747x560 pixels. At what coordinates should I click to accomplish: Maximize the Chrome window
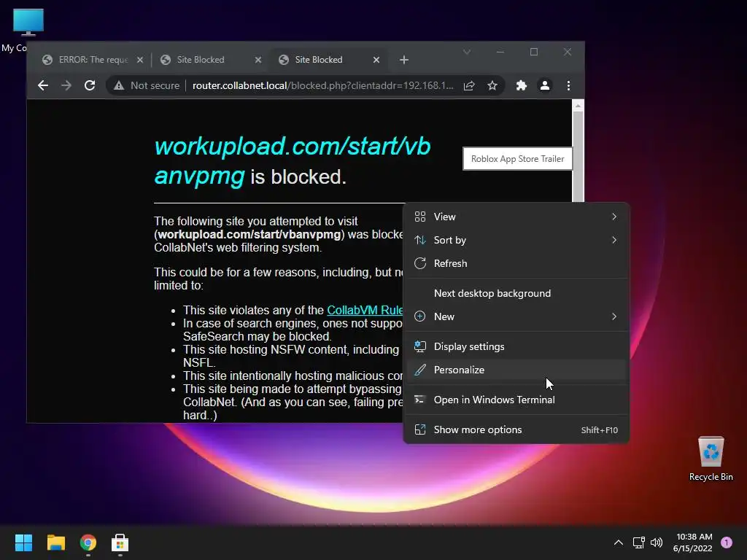click(x=534, y=52)
